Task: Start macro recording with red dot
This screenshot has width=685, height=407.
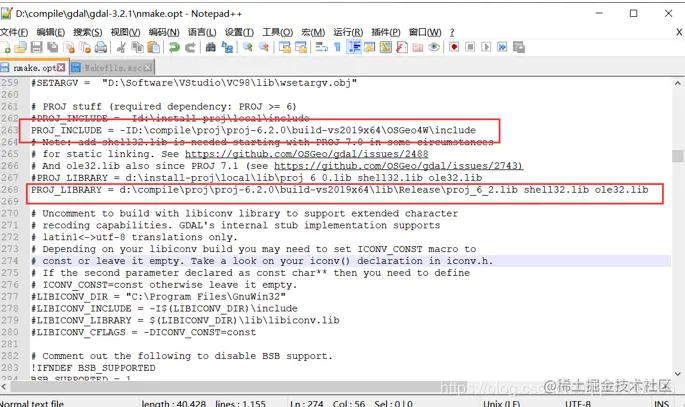Action: pos(454,47)
